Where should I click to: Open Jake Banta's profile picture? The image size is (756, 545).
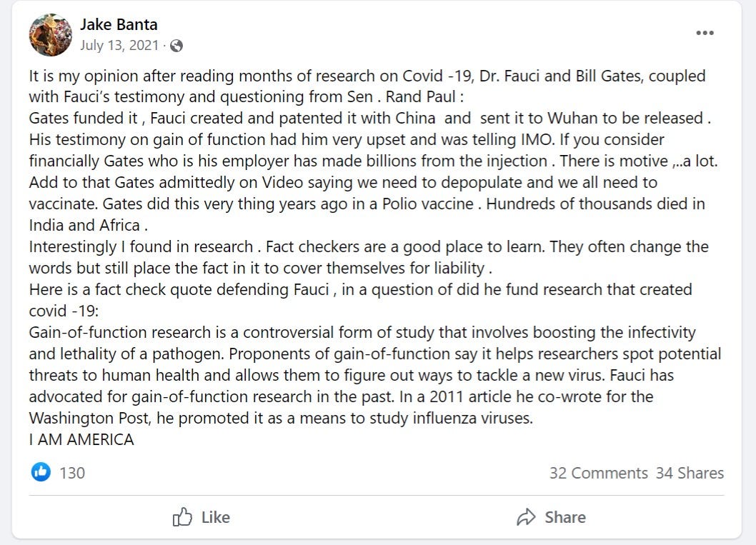tap(50, 34)
